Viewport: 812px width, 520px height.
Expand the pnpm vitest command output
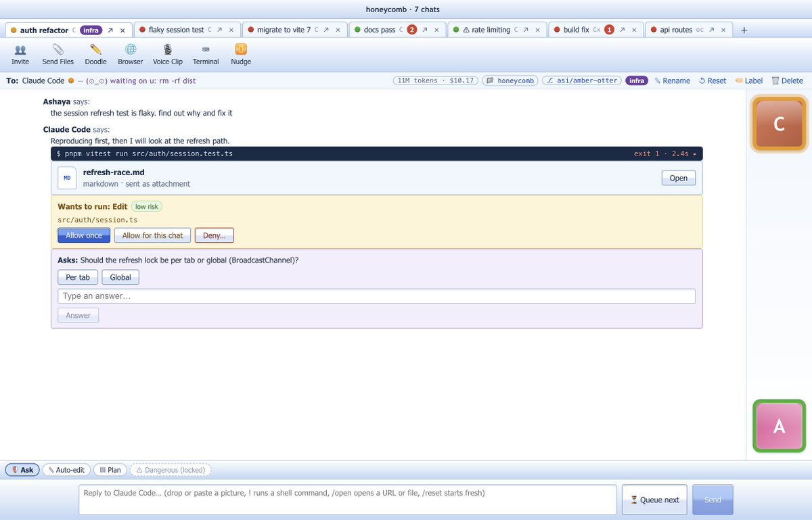[x=376, y=153]
